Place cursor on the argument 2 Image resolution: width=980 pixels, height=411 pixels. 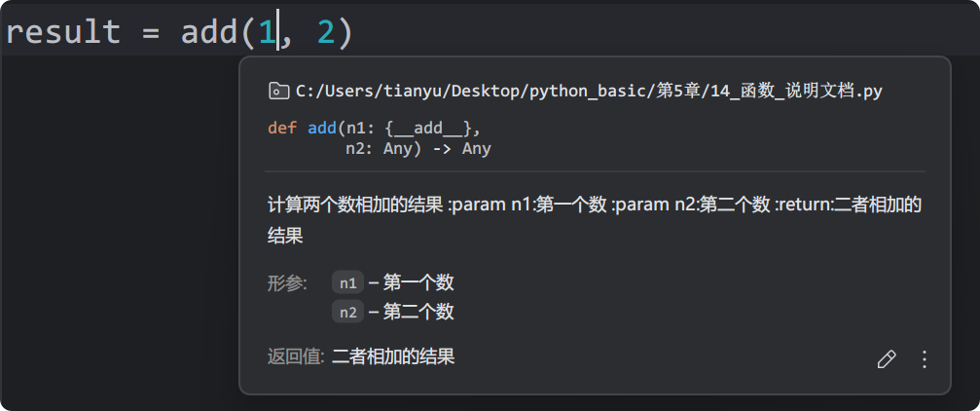point(326,32)
